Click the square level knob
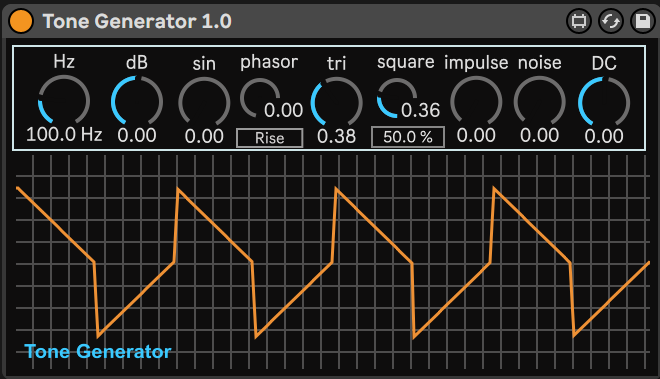 pyautogui.click(x=397, y=98)
